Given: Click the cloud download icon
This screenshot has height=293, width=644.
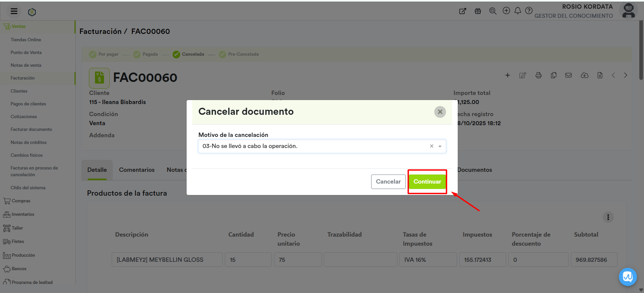Looking at the screenshot, I should (584, 76).
